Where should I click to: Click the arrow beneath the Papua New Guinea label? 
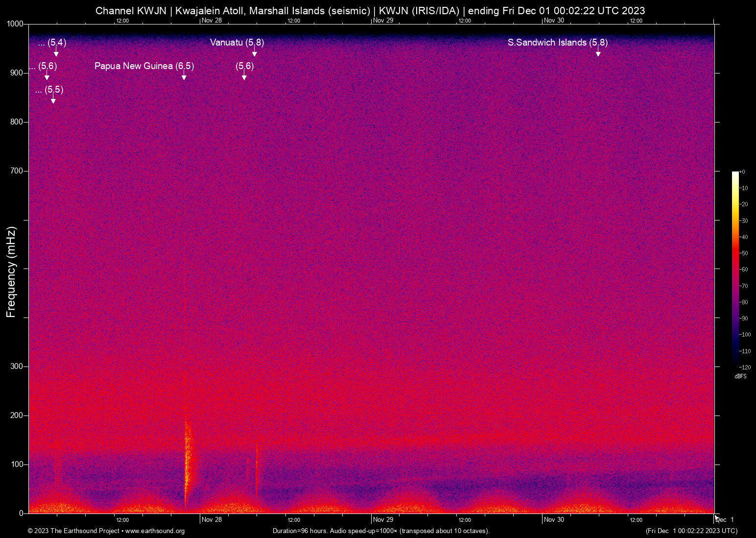(x=184, y=77)
